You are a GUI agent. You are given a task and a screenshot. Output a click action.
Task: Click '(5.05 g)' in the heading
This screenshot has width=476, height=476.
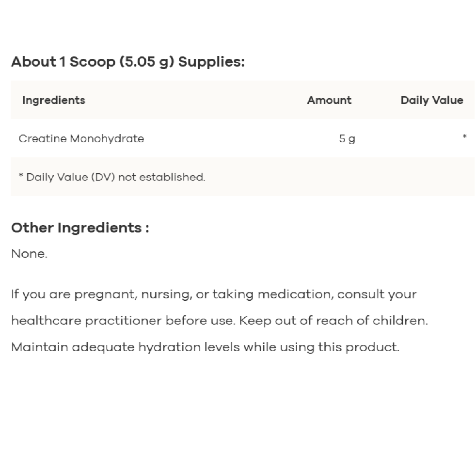pos(147,62)
